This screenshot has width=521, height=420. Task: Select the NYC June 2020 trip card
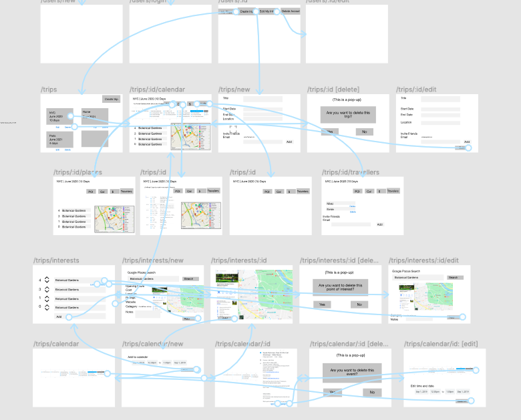(x=60, y=117)
